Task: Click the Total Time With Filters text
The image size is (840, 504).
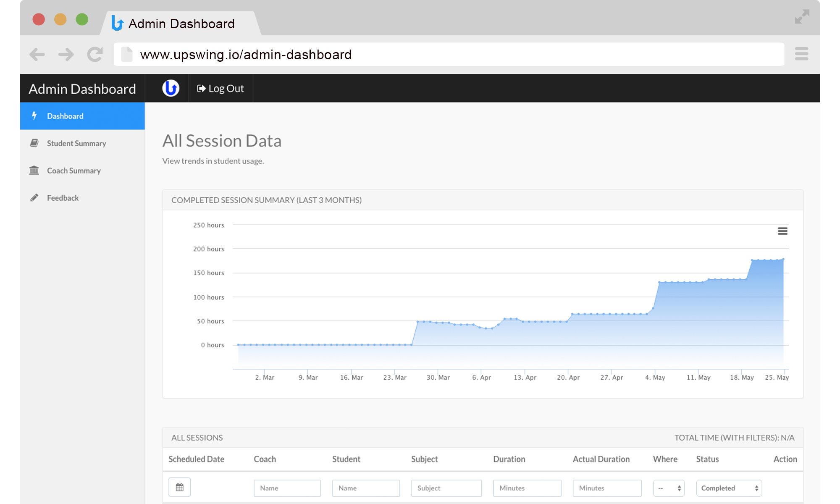Action: pyautogui.click(x=735, y=438)
